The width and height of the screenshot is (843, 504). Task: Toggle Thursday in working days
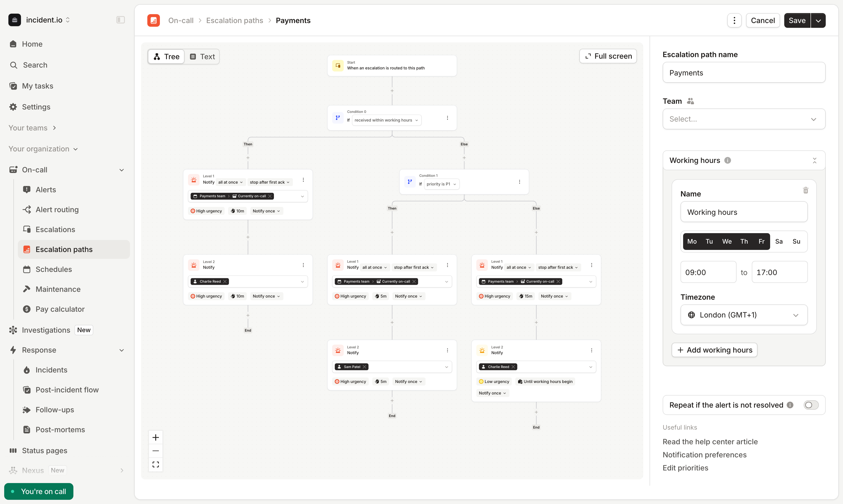(x=744, y=242)
